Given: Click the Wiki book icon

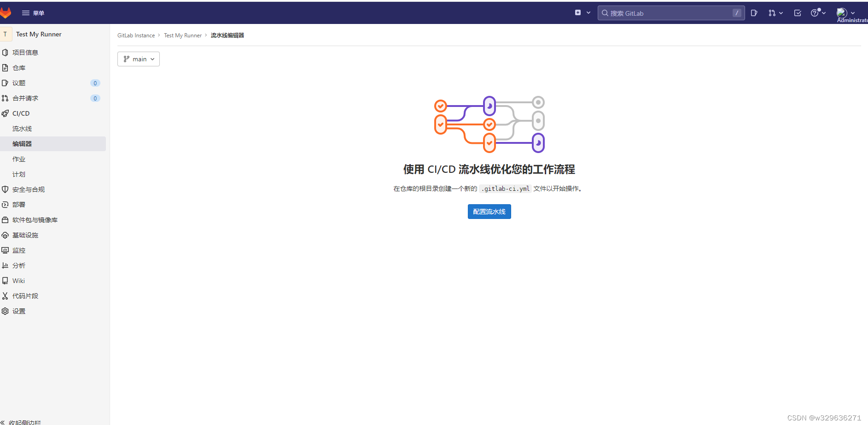Looking at the screenshot, I should coord(5,281).
